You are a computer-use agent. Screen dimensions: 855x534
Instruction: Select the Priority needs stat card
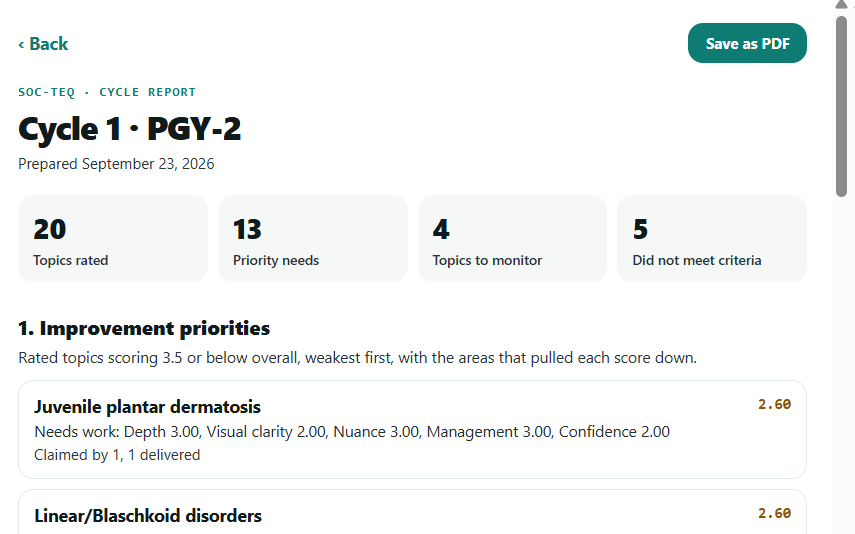312,238
